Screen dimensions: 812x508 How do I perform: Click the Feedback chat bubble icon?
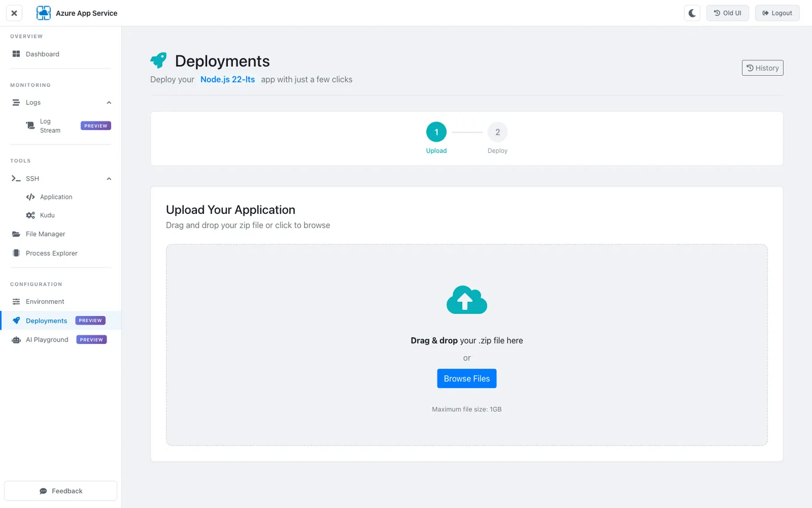point(43,491)
